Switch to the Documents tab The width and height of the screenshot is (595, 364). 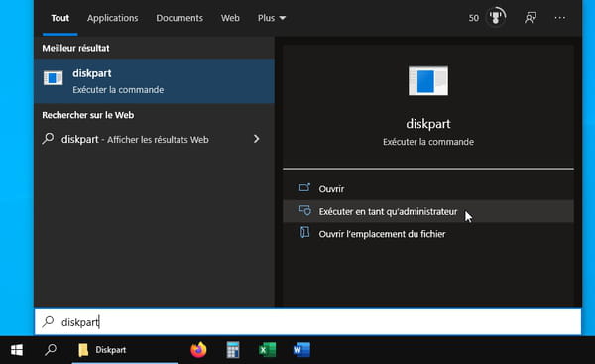(179, 18)
